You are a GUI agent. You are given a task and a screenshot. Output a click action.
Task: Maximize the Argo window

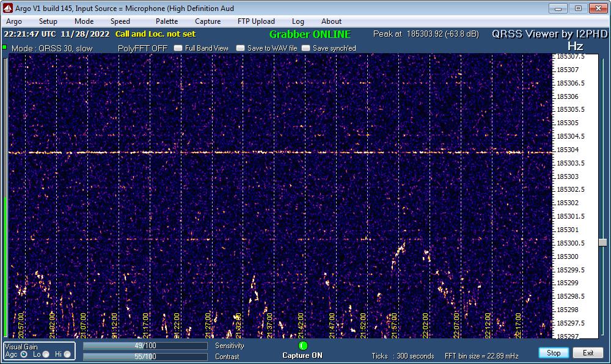[x=578, y=8]
